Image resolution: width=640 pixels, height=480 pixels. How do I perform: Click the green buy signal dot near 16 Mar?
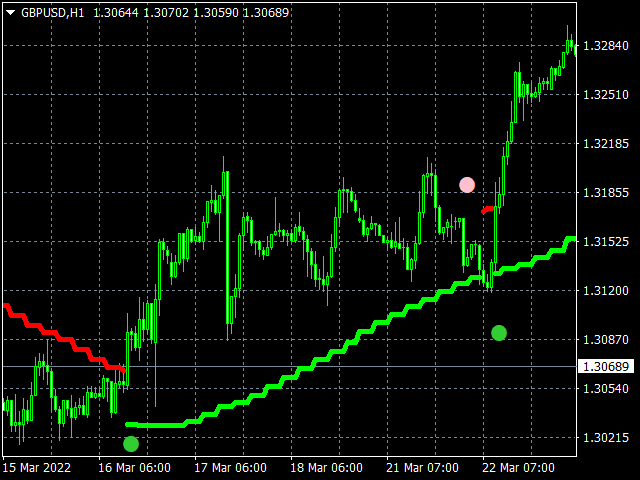click(131, 444)
